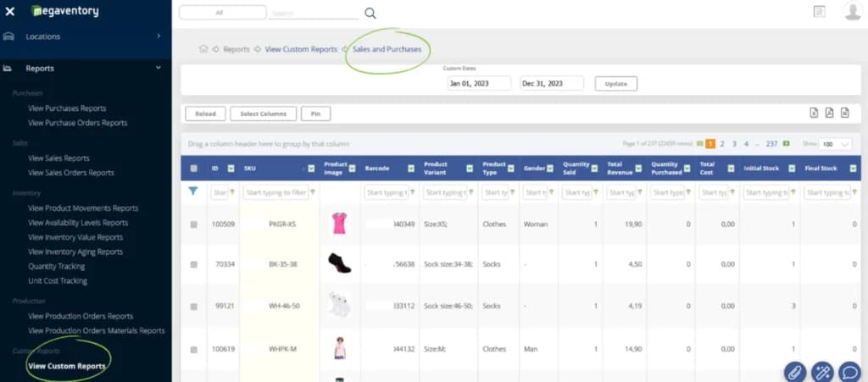The image size is (868, 382).
Task: Toggle the select-all header checkbox
Action: coord(194,168)
